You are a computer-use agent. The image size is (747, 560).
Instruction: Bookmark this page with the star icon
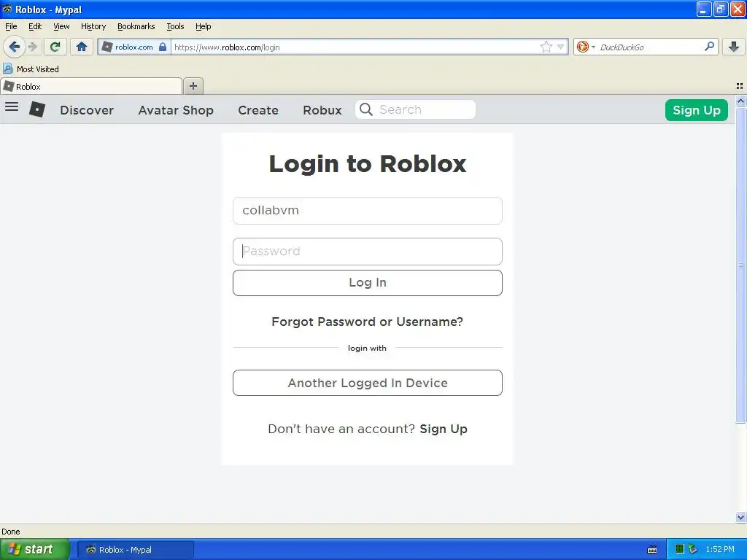coord(546,47)
